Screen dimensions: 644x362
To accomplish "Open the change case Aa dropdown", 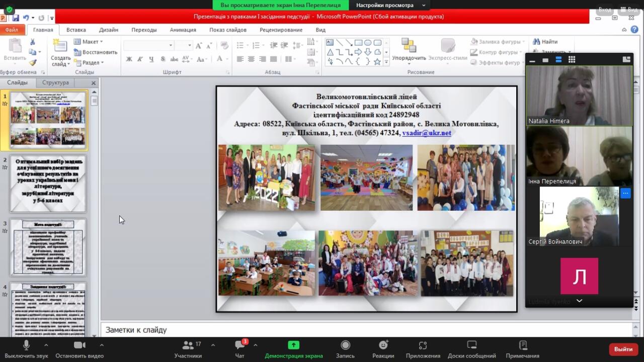I will coord(202,59).
